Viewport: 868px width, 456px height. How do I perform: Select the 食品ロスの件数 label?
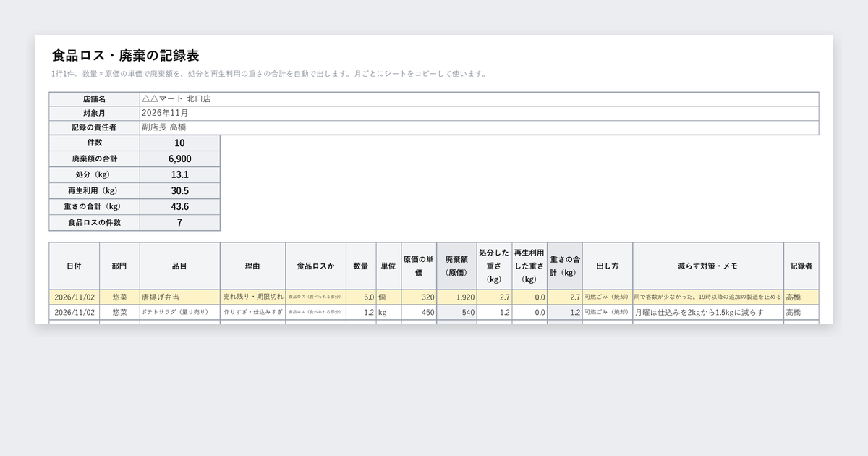[x=94, y=223]
